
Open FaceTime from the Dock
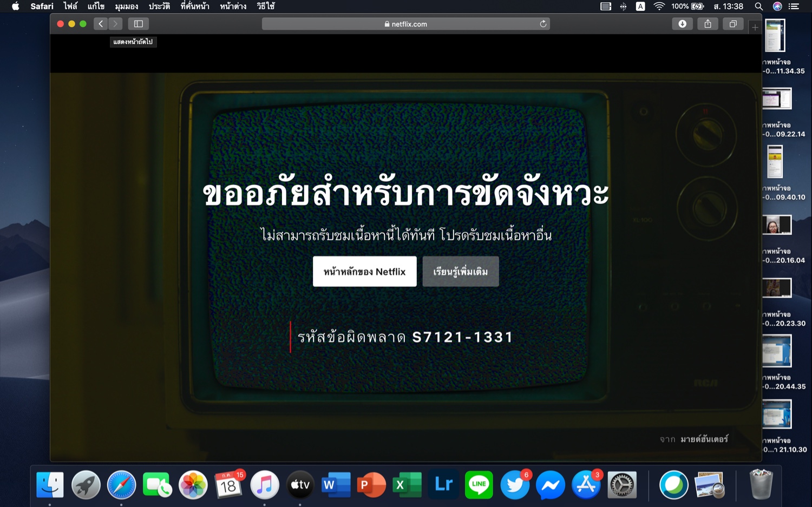(x=157, y=485)
